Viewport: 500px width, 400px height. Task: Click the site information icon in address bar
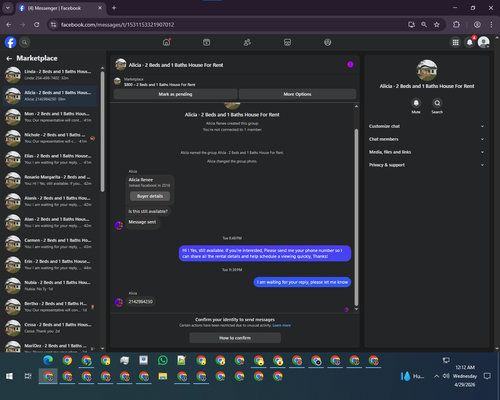click(x=53, y=25)
